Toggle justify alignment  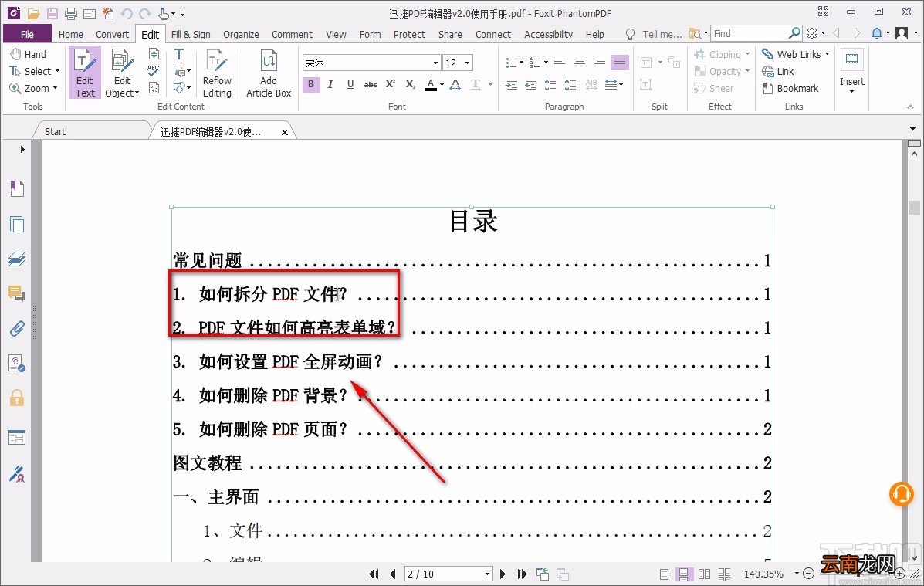click(x=620, y=63)
